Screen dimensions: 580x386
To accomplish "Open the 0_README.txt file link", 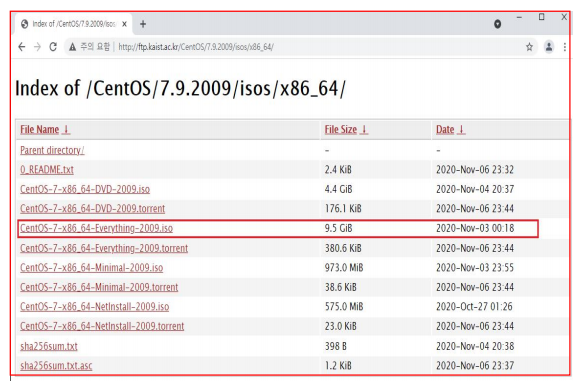I will (47, 170).
